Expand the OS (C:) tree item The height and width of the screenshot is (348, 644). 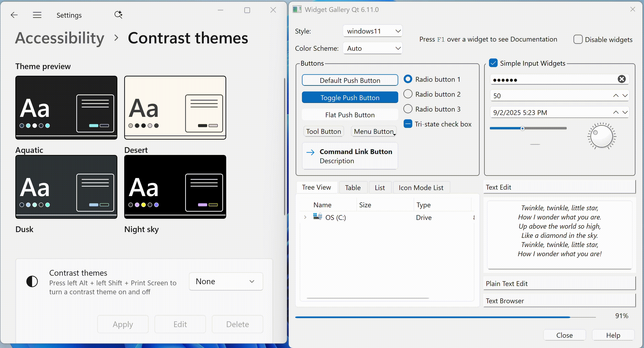(305, 217)
